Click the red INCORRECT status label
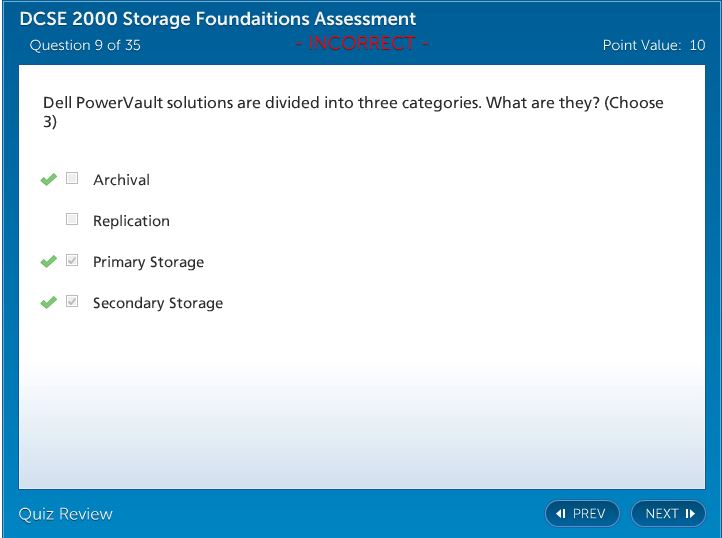 [x=362, y=44]
